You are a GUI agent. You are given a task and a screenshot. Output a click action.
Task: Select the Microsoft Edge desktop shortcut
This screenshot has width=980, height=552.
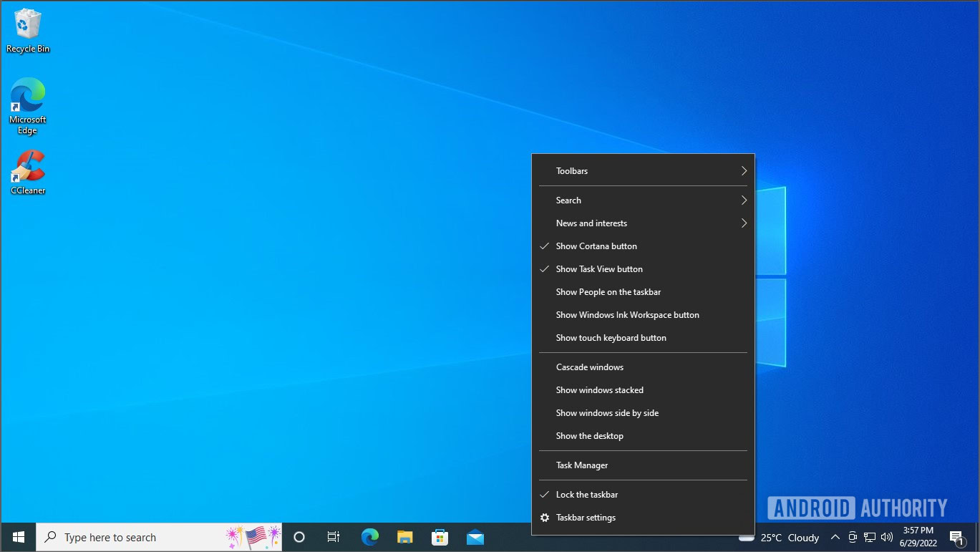[x=28, y=105]
